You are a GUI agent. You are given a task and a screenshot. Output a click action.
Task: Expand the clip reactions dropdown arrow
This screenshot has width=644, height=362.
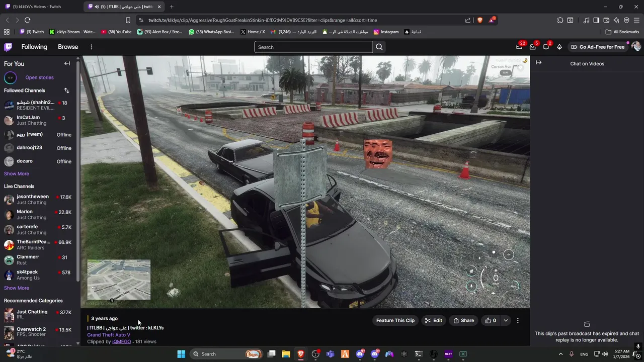click(506, 320)
